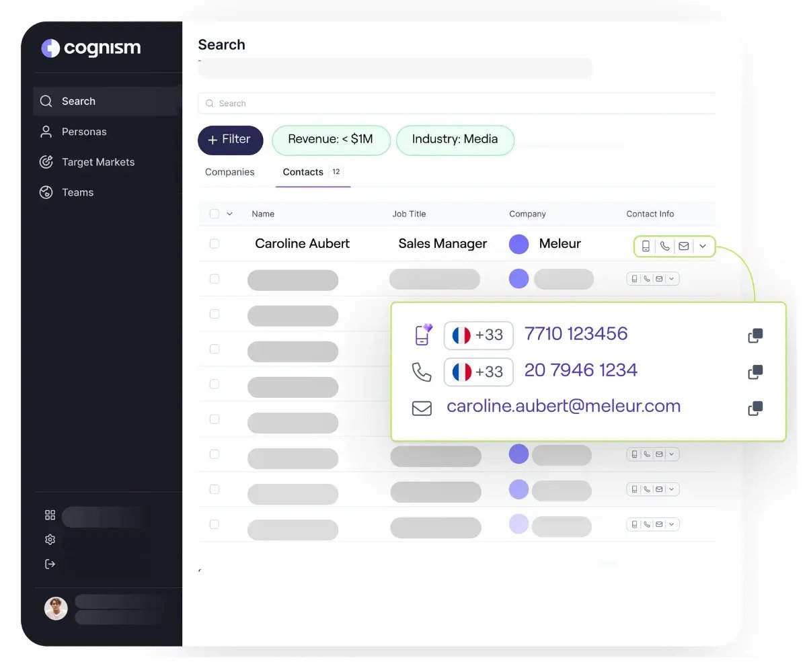Image resolution: width=807 pixels, height=672 pixels.
Task: Click the user avatar photo
Action: (x=56, y=608)
